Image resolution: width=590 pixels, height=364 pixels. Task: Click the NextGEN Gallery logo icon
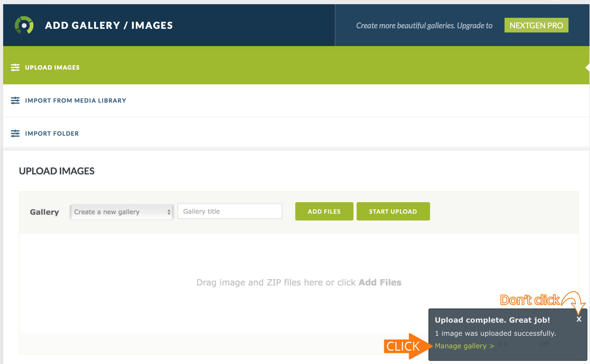pos(24,25)
